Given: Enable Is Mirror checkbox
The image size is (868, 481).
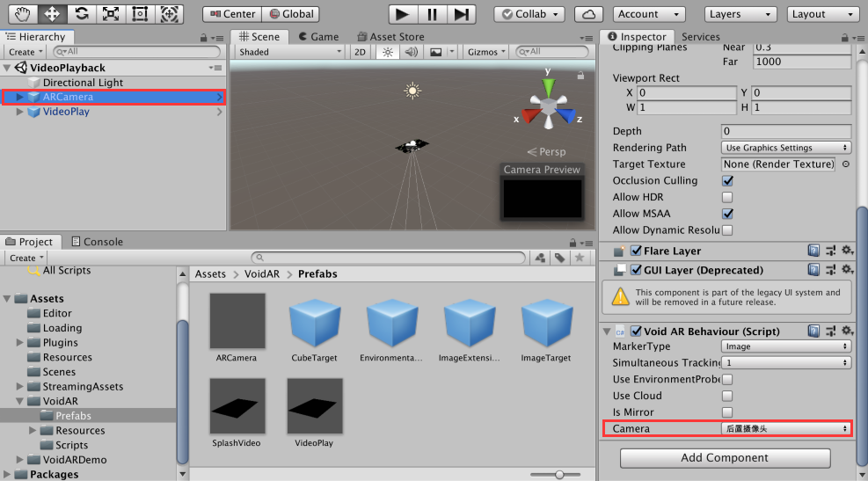Looking at the screenshot, I should tap(727, 412).
